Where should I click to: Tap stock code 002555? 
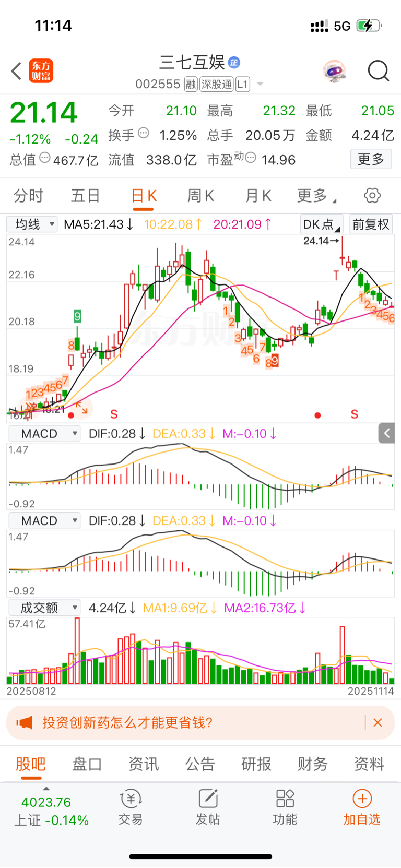click(158, 85)
